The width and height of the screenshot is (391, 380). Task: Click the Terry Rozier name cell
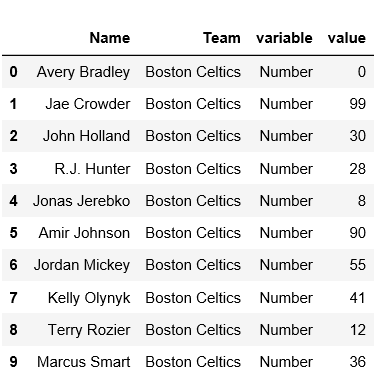[89, 330]
